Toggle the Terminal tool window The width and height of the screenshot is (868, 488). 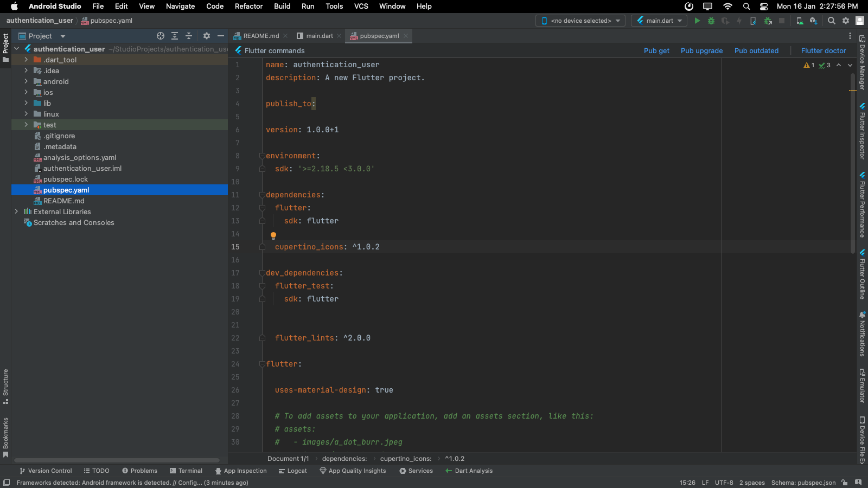(x=186, y=471)
